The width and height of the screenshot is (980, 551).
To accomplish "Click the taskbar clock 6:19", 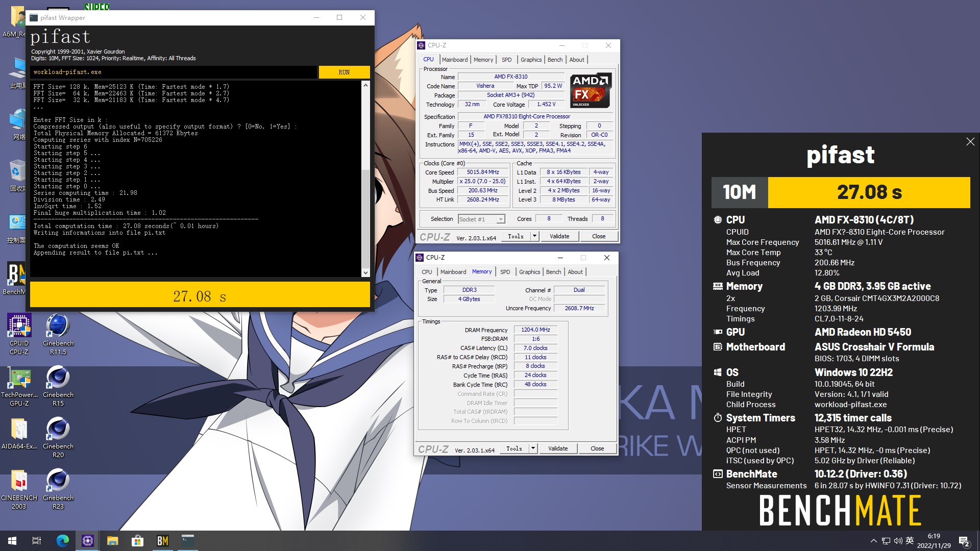I will pos(934,541).
